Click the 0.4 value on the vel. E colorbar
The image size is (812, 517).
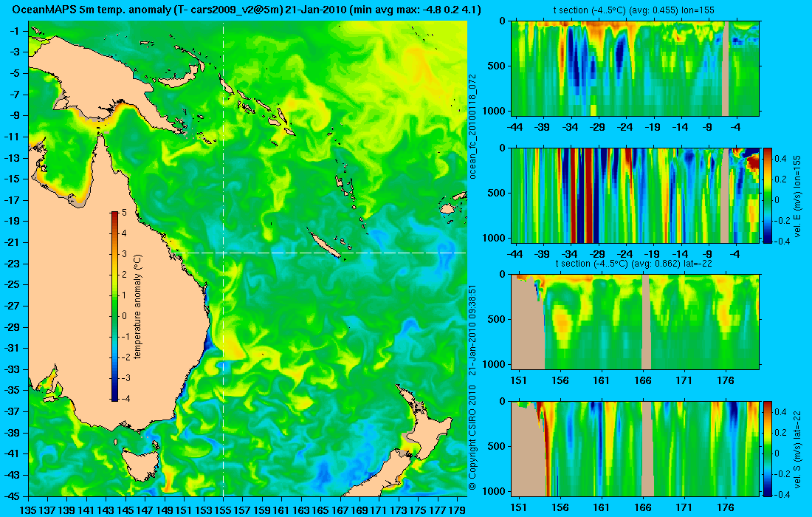point(781,159)
